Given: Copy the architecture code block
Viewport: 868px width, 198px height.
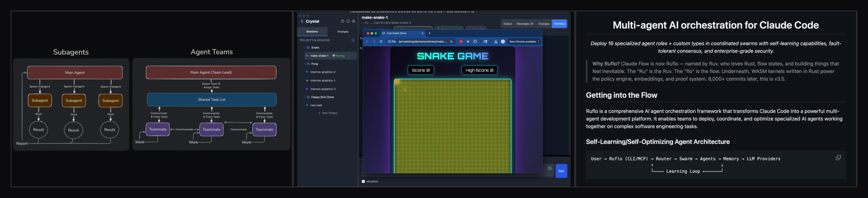Looking at the screenshot, I should (838, 158).
